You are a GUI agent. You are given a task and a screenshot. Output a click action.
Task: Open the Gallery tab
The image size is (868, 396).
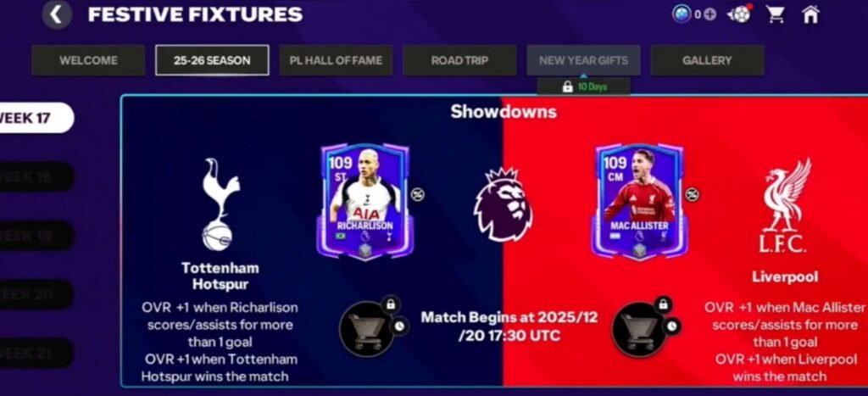coord(707,60)
